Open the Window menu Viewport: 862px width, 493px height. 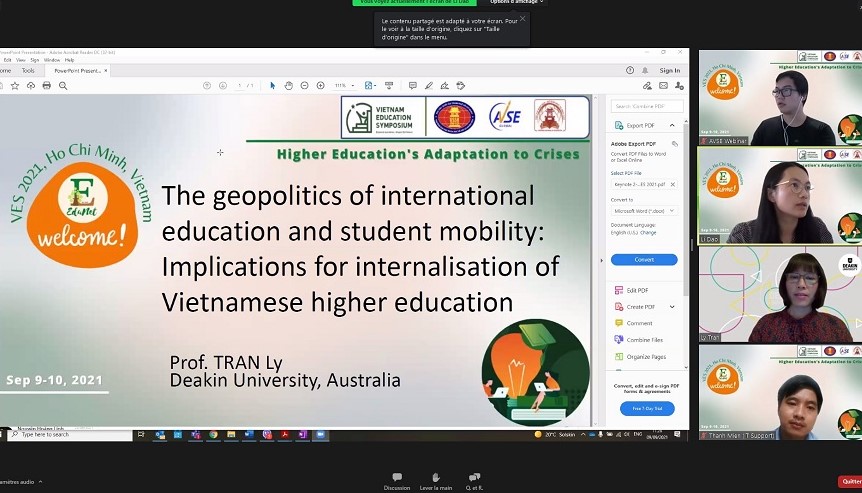(51, 60)
